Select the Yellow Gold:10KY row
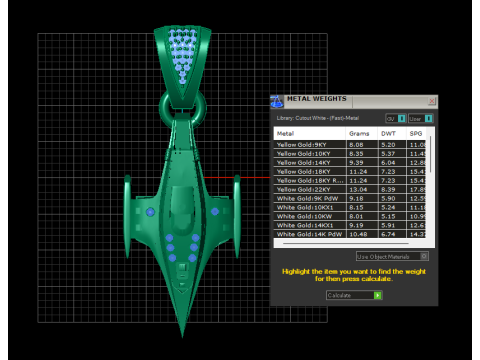 pyautogui.click(x=350, y=154)
